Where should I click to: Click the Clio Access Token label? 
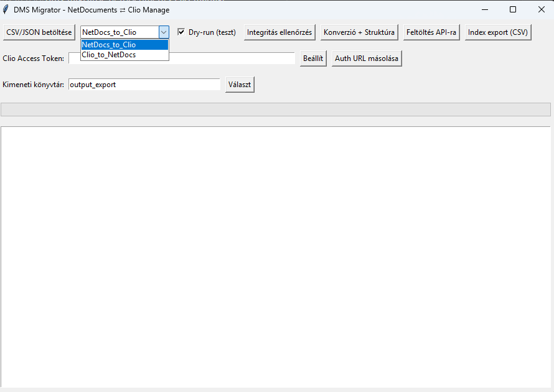(x=34, y=58)
